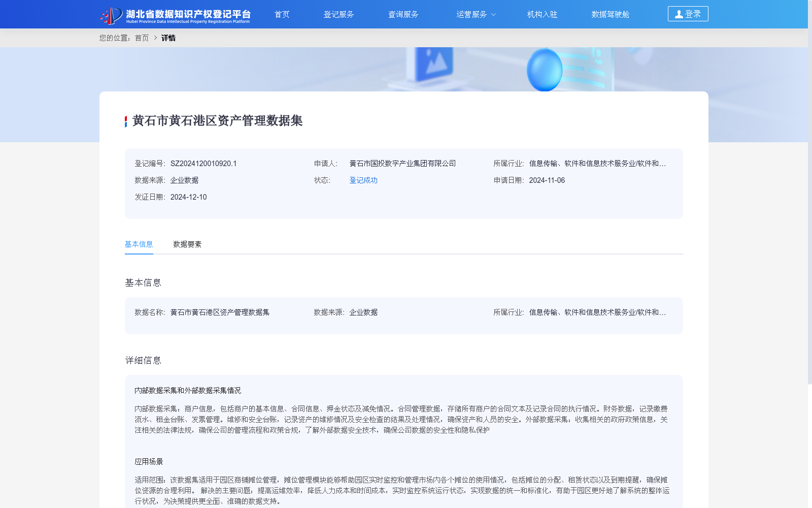This screenshot has height=508, width=812.
Task: Click applicant 黄石市国投数字产业集团有限公司
Action: click(402, 164)
